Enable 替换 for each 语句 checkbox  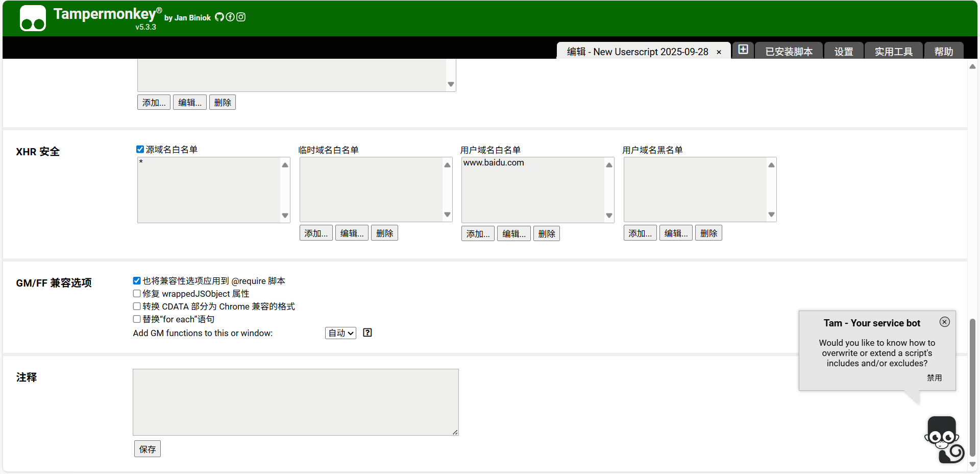click(137, 319)
